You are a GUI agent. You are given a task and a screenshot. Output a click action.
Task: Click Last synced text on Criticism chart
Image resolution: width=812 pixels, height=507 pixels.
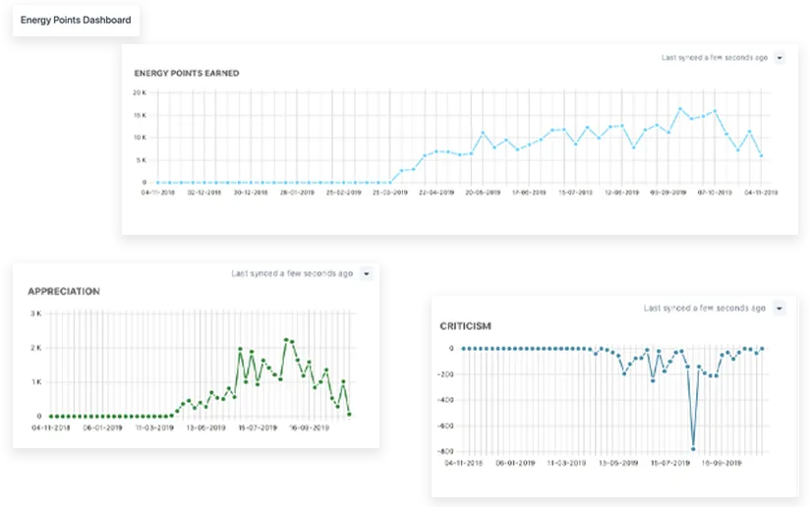705,309
